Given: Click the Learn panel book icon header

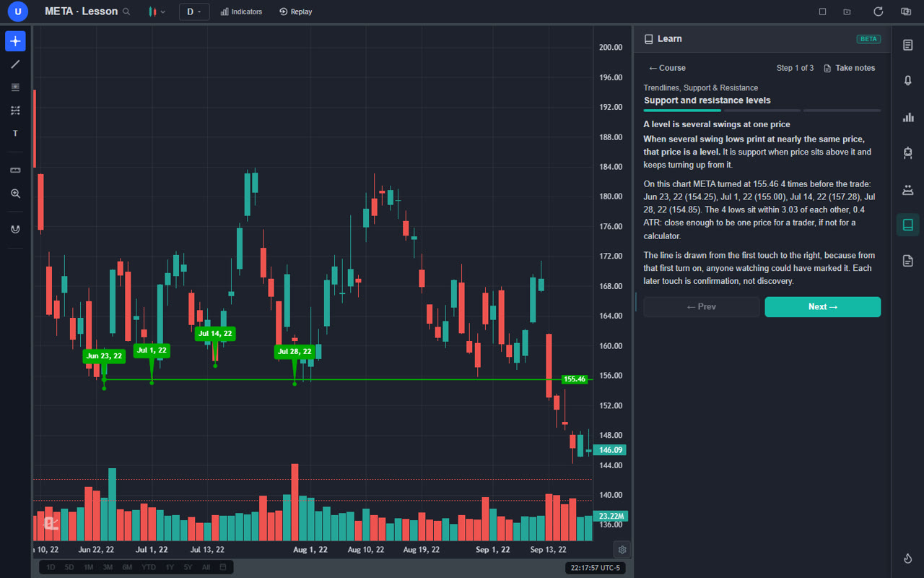Looking at the screenshot, I should [x=648, y=39].
